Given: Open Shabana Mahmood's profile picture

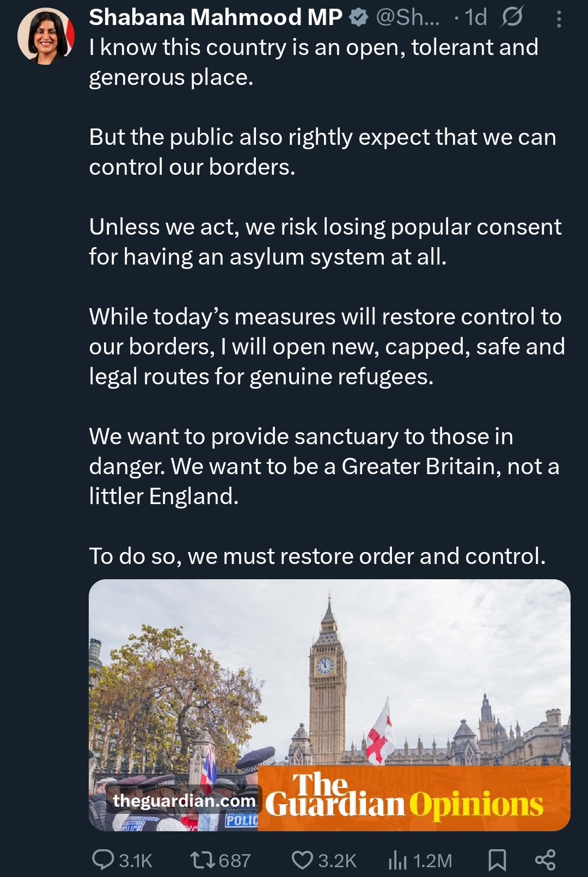Looking at the screenshot, I should (46, 36).
